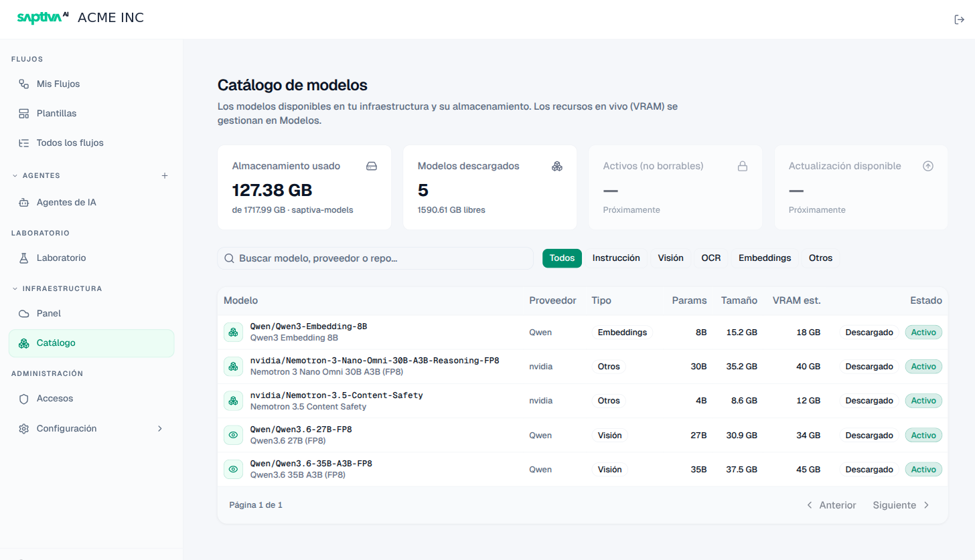Click the Embeddings type tag in first row

coord(622,332)
